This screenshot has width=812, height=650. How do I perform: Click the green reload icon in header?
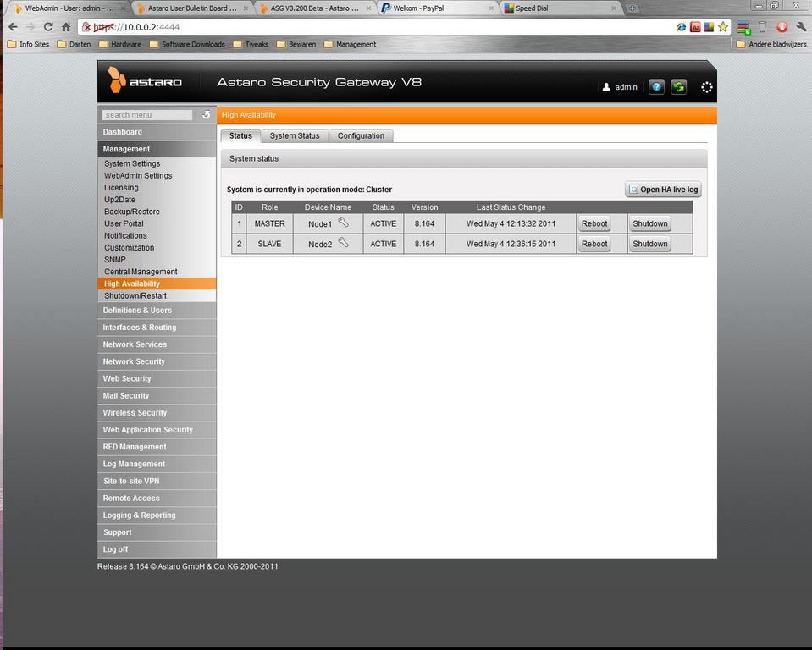pos(678,87)
